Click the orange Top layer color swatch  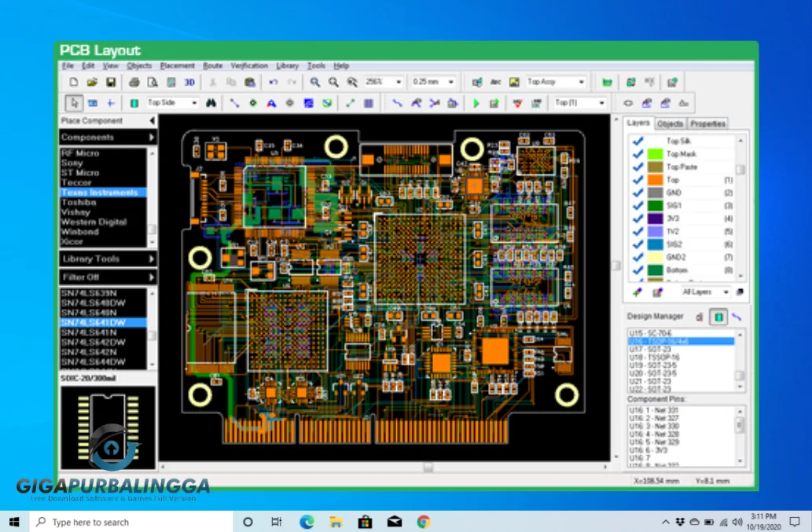click(x=655, y=180)
